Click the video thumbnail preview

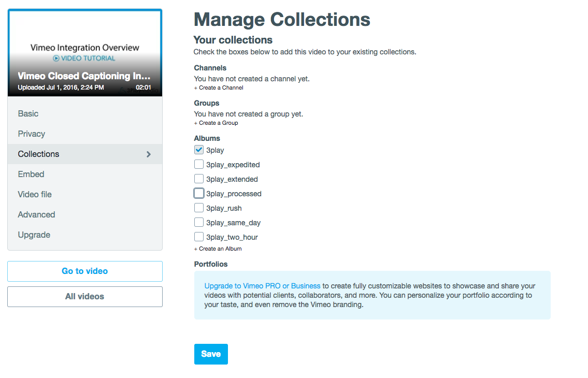point(85,53)
